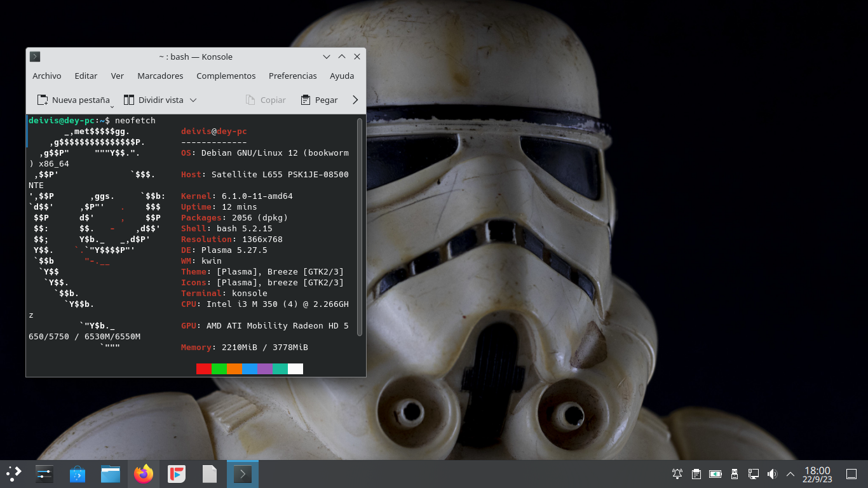Click the 'Uptime: 12 mins' line
Image resolution: width=868 pixels, height=488 pixels.
(x=219, y=207)
